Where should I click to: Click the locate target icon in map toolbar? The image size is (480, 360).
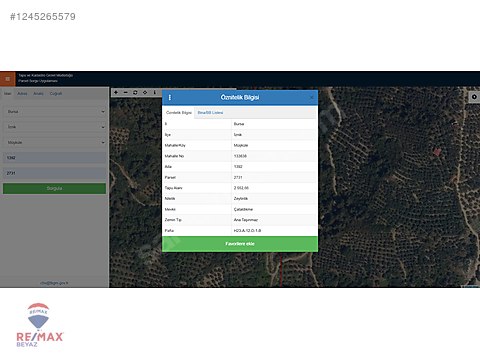click(145, 92)
